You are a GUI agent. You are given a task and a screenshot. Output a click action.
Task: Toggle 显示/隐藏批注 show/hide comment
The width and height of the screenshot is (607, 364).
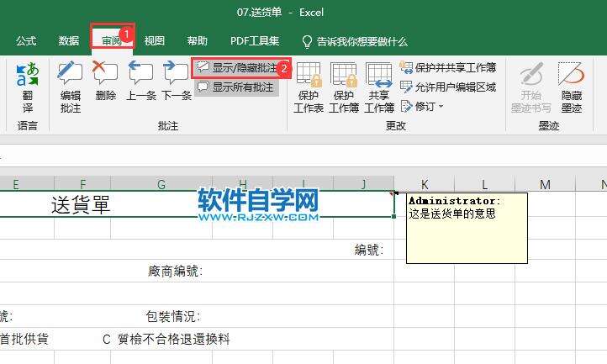pos(238,68)
